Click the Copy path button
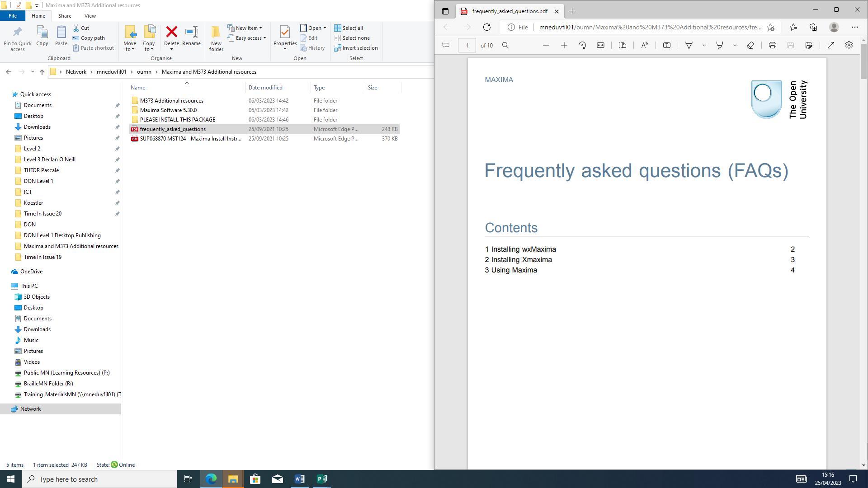The image size is (868, 488). (89, 38)
